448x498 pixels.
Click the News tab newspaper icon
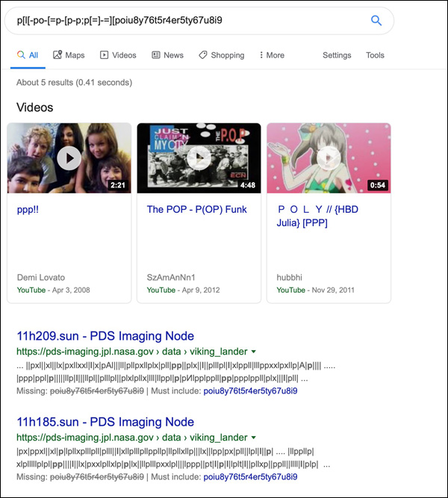[x=156, y=55]
